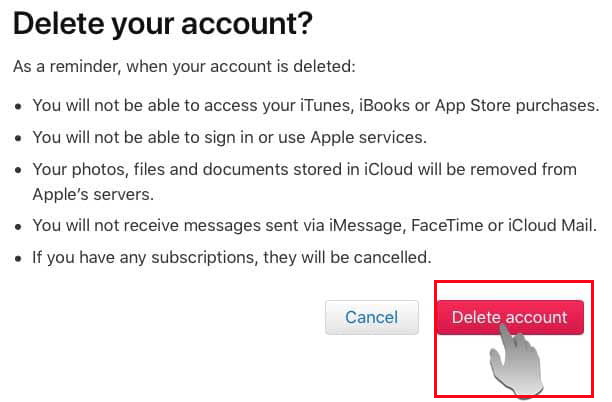
Task: Click the word iMessage in fourth bullet
Action: click(365, 226)
